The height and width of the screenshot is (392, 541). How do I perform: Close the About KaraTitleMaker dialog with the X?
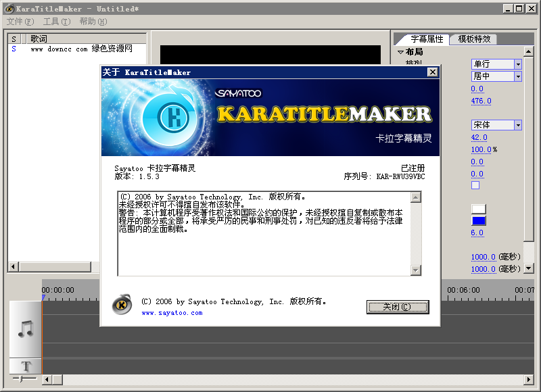[x=432, y=72]
